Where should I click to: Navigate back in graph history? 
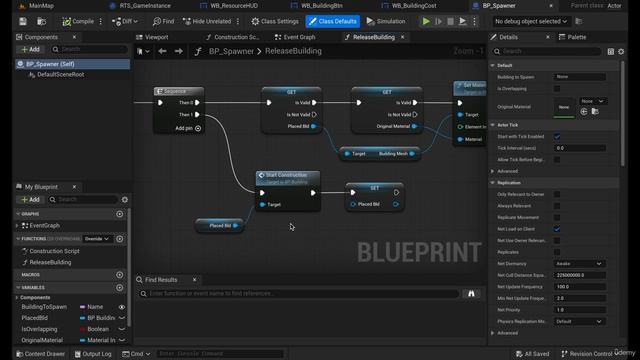[162, 51]
